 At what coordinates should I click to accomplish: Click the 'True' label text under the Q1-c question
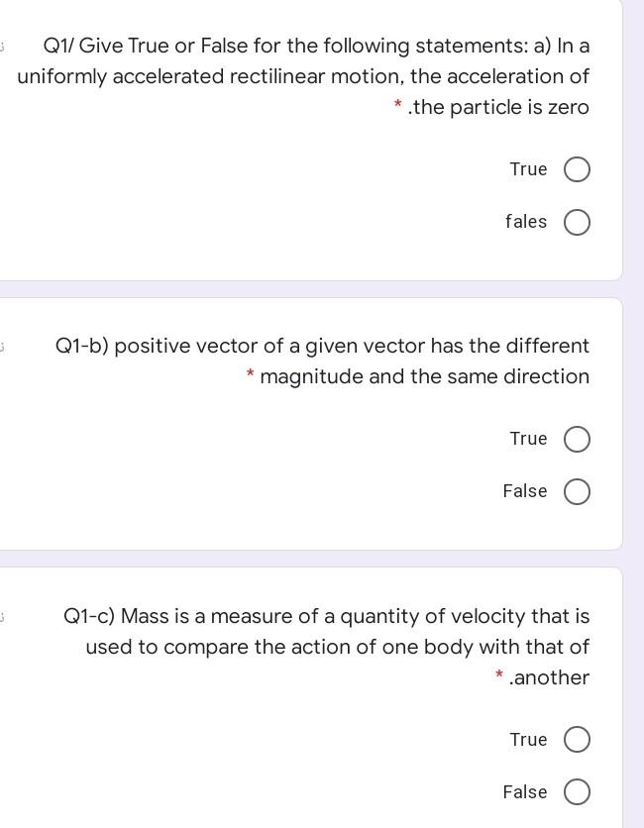coord(528,739)
